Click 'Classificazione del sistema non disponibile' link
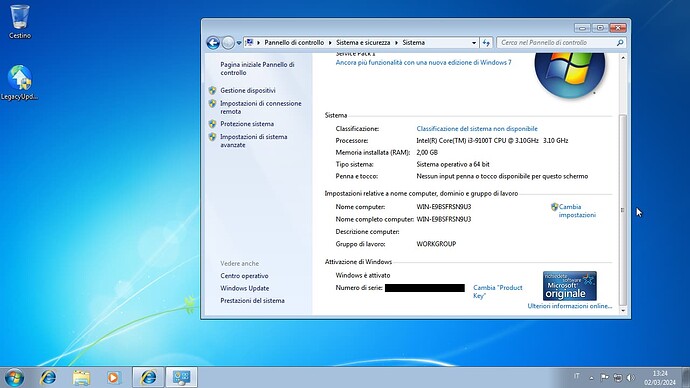 click(477, 128)
